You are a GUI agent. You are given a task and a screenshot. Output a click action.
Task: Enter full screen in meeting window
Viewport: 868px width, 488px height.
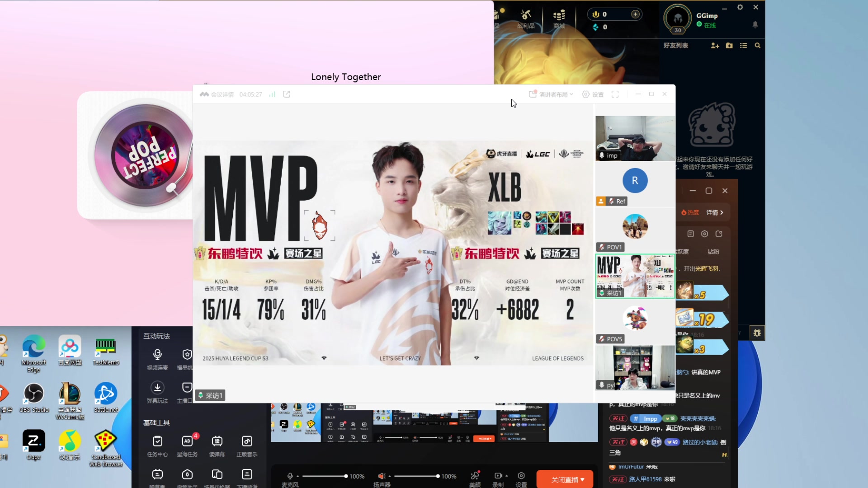tap(615, 94)
